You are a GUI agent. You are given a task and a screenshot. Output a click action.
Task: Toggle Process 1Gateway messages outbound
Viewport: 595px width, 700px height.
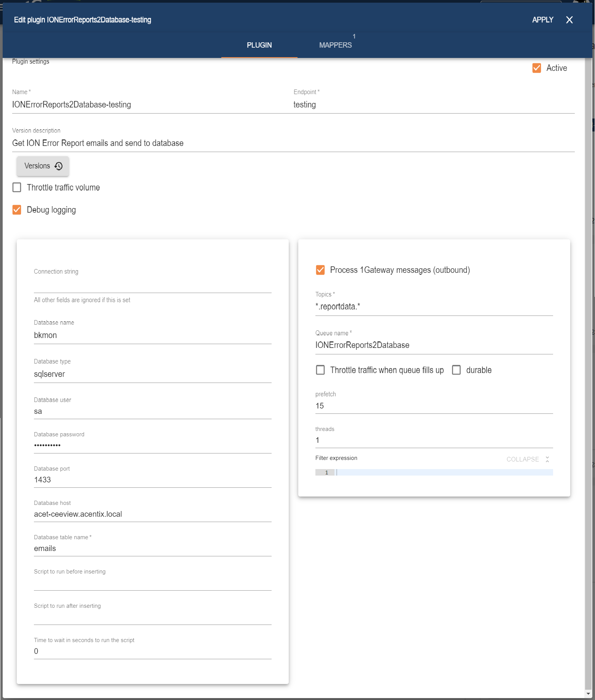(320, 270)
